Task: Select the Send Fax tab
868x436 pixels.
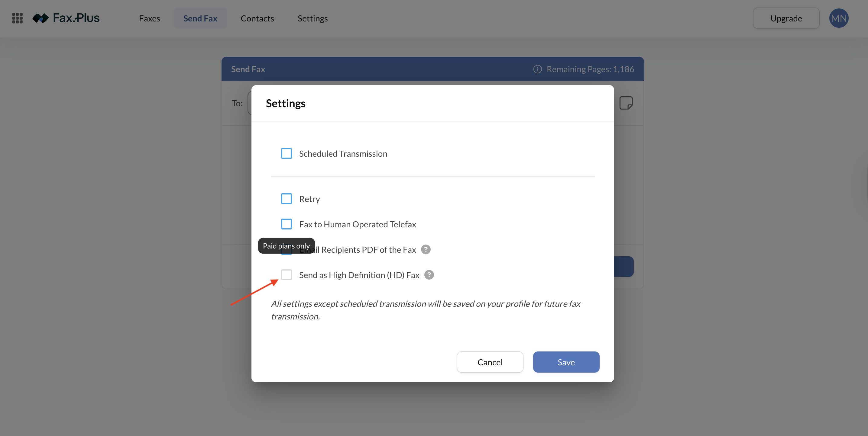Action: [x=200, y=18]
